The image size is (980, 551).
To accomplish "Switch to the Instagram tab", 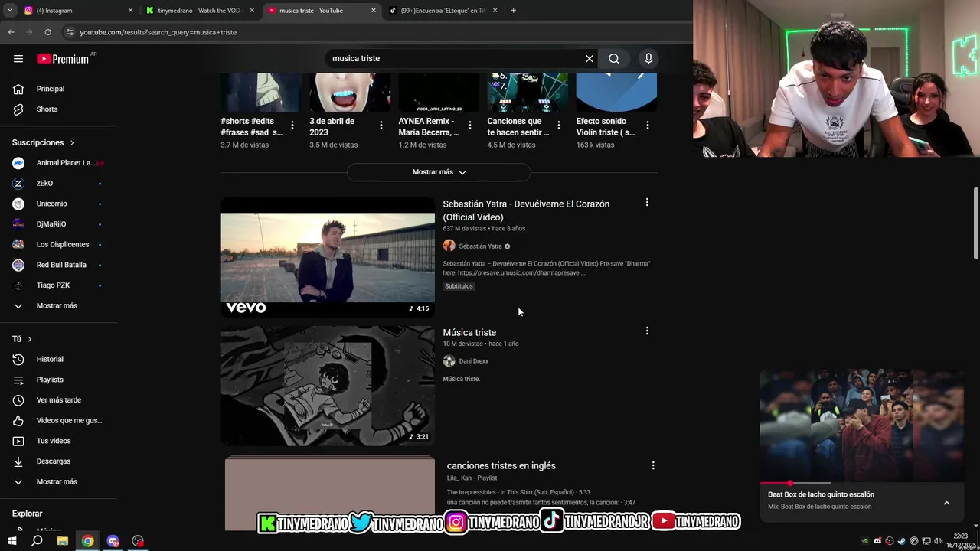I will pyautogui.click(x=77, y=11).
